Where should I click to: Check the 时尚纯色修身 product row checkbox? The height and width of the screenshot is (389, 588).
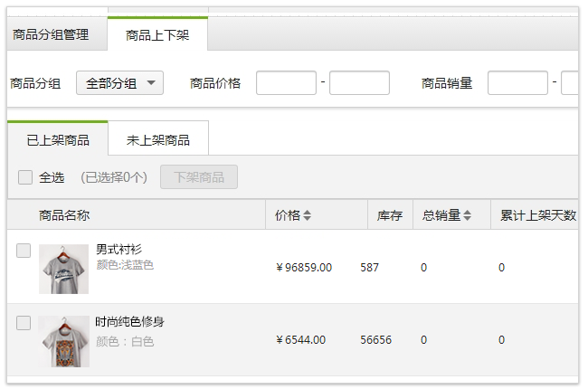coord(24,323)
